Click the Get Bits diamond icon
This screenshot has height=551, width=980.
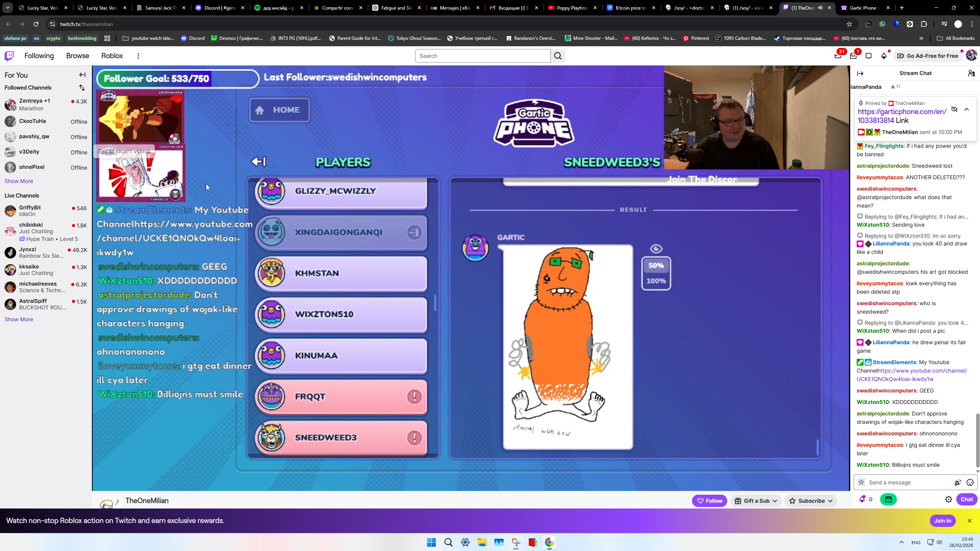coord(884,56)
